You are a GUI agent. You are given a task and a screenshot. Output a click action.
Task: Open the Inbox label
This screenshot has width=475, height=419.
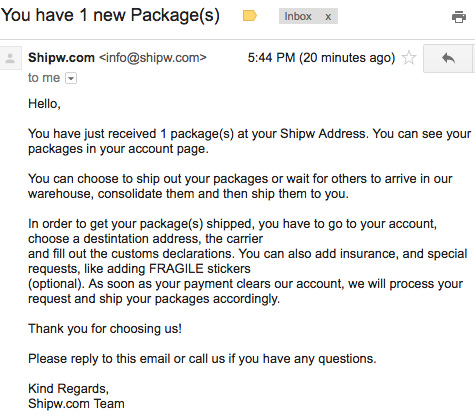(x=298, y=16)
